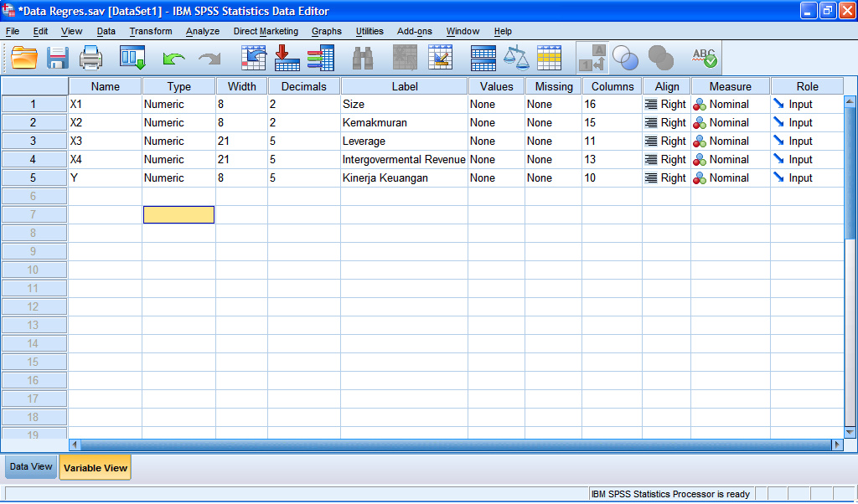
Task: Select the Variable View tab
Action: tap(96, 468)
